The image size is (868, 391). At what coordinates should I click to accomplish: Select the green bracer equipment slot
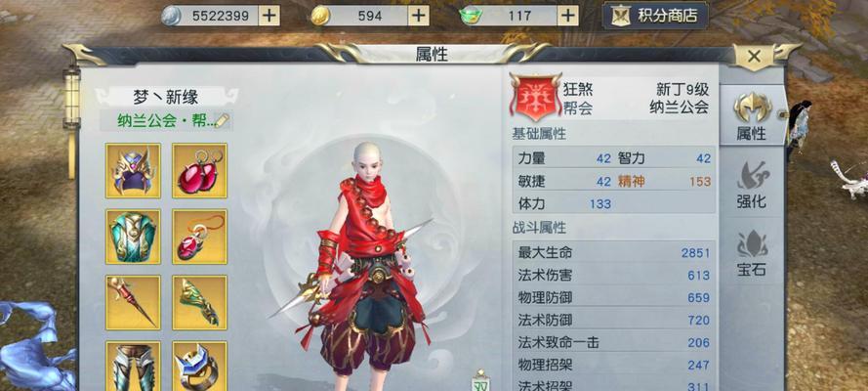click(x=199, y=302)
